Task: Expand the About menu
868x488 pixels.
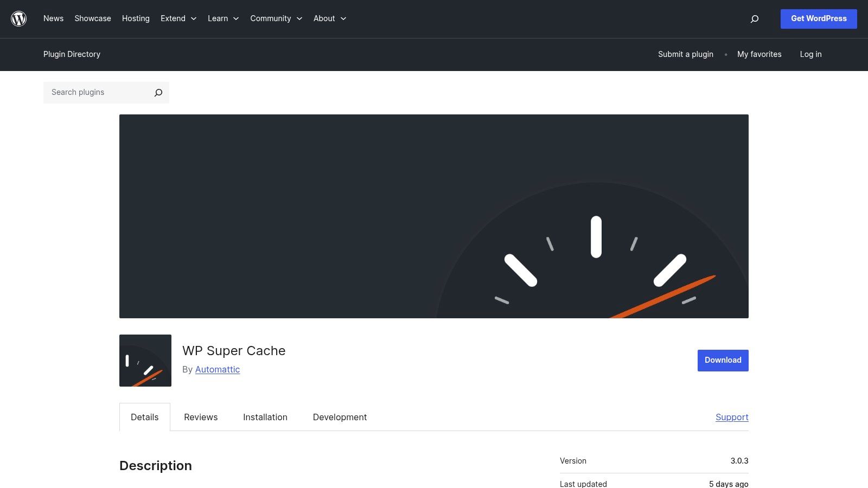Action: (x=329, y=18)
